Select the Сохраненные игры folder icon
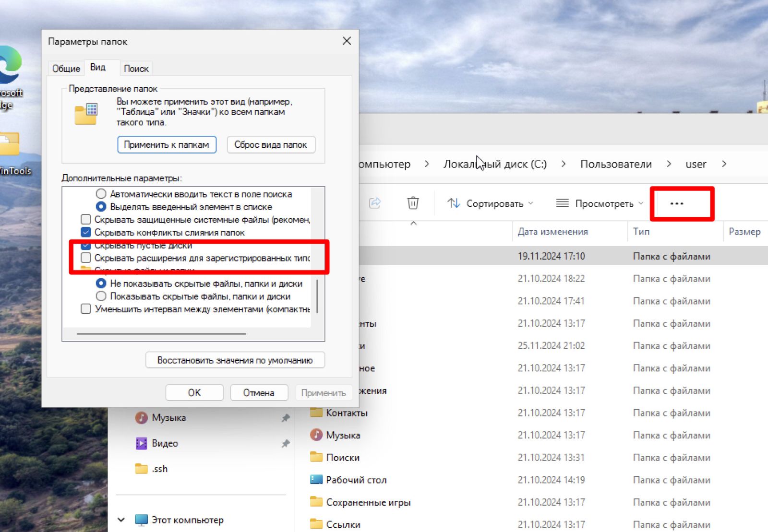This screenshot has height=532, width=768. 316,502
